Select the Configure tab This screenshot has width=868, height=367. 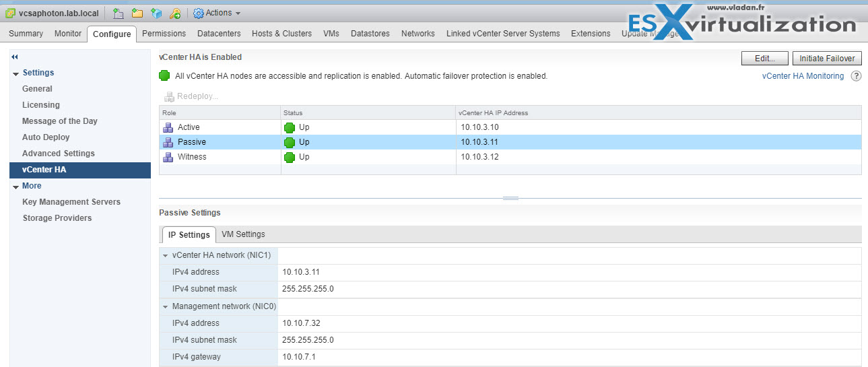[x=112, y=34]
